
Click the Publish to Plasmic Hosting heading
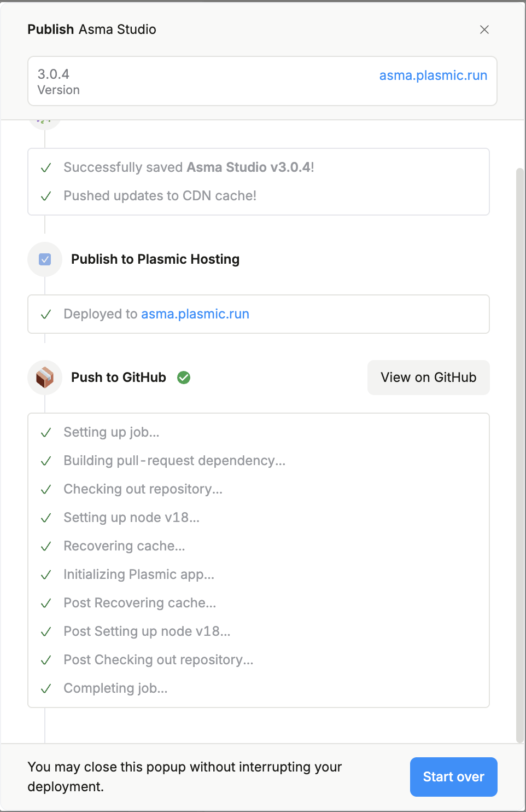tap(155, 259)
